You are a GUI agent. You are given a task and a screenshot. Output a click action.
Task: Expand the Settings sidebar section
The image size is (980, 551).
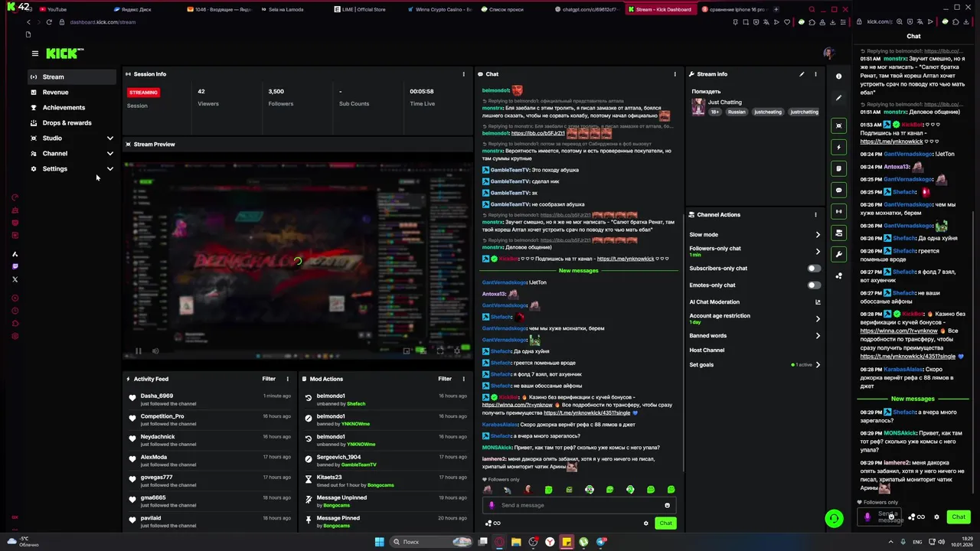click(x=72, y=169)
